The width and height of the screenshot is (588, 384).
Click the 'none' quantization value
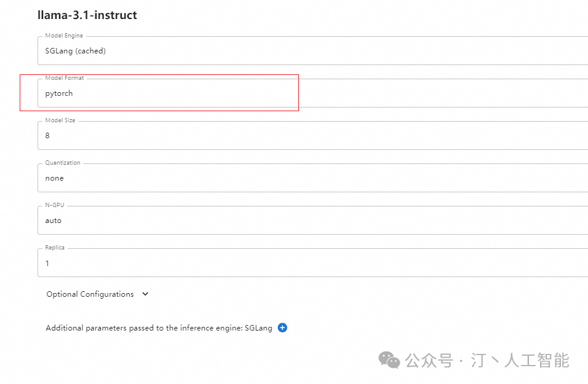click(x=54, y=178)
